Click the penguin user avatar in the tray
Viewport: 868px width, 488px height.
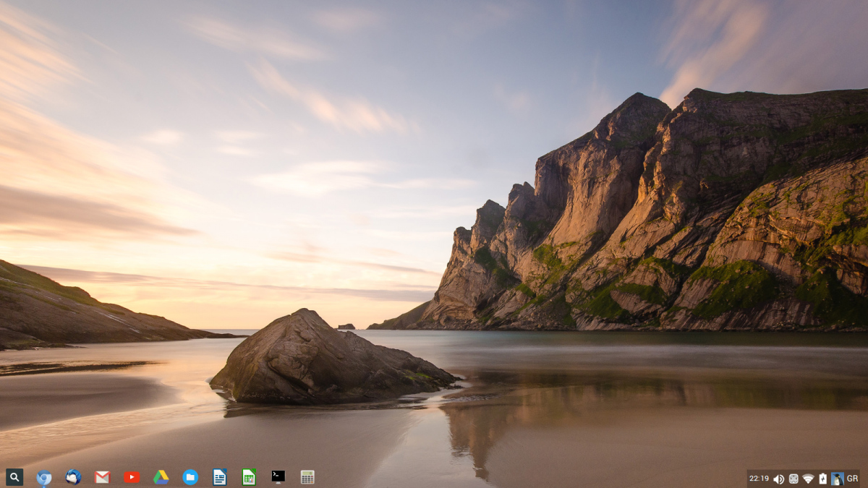838,479
